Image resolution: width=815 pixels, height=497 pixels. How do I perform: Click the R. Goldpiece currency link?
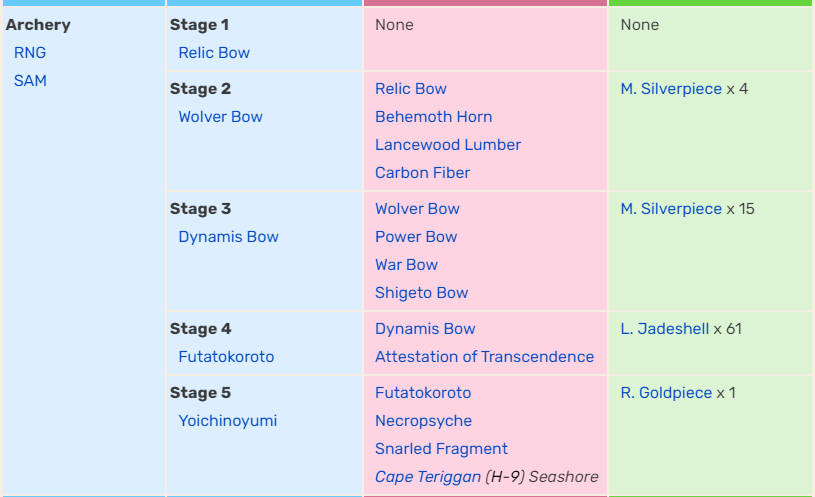pyautogui.click(x=666, y=393)
